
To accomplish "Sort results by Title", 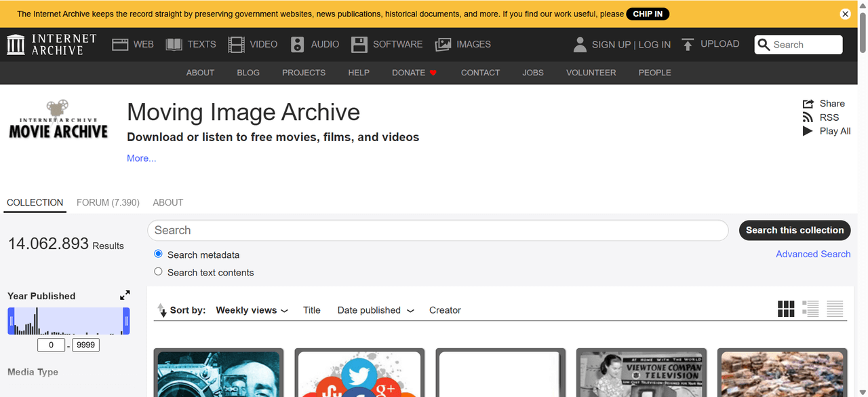I will (x=312, y=310).
